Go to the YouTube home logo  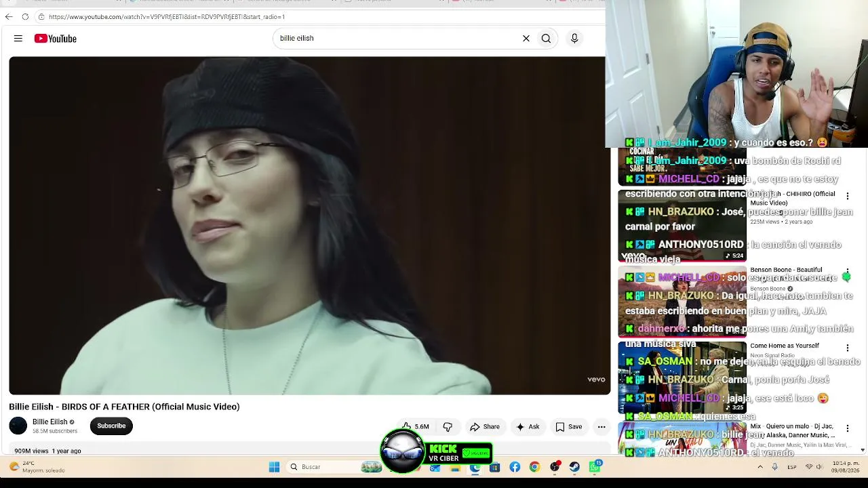(56, 39)
